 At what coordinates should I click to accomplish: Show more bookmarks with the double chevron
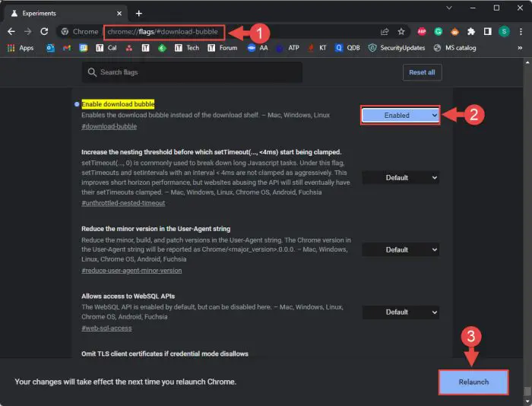520,48
